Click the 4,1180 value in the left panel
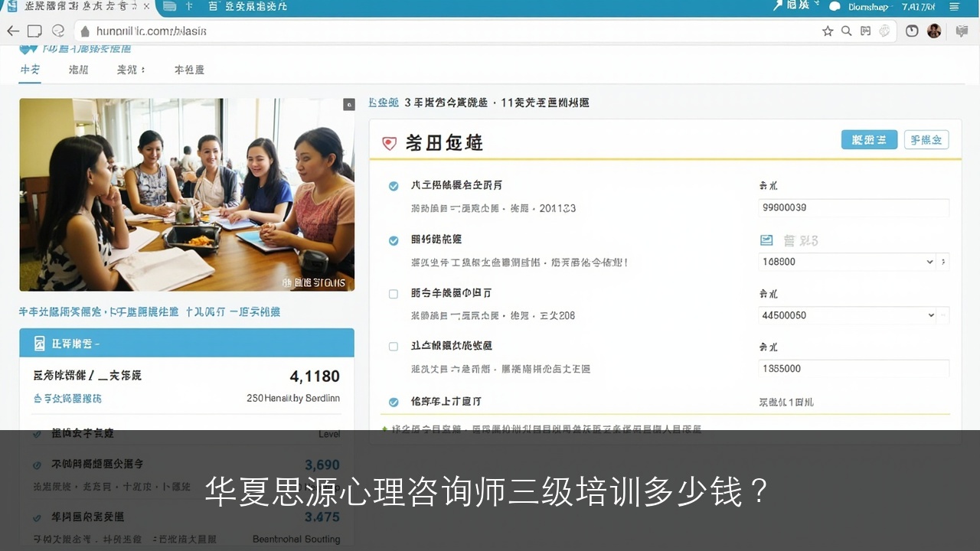The image size is (980, 551). [315, 377]
